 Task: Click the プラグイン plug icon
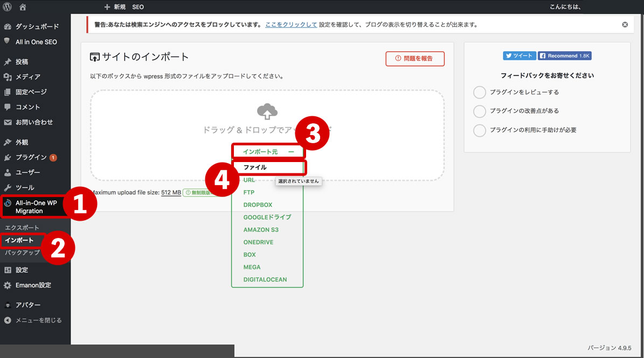coord(8,158)
